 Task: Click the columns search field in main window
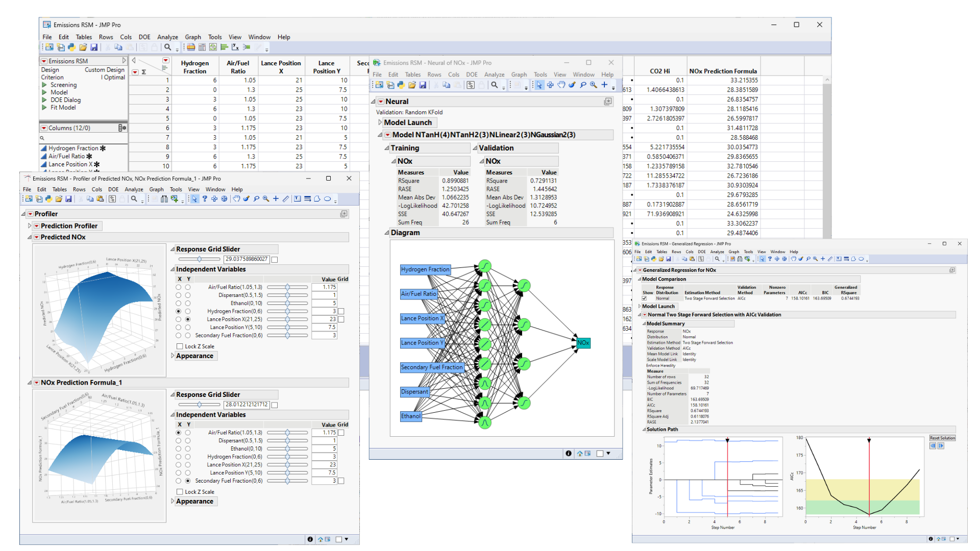tap(83, 138)
